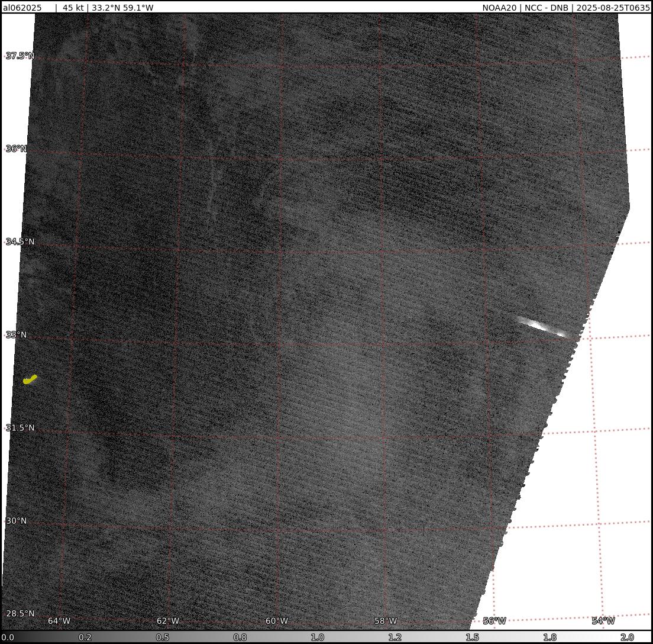This screenshot has height=644, width=653.
Task: Click the 54°W longitude label
Action: click(603, 621)
